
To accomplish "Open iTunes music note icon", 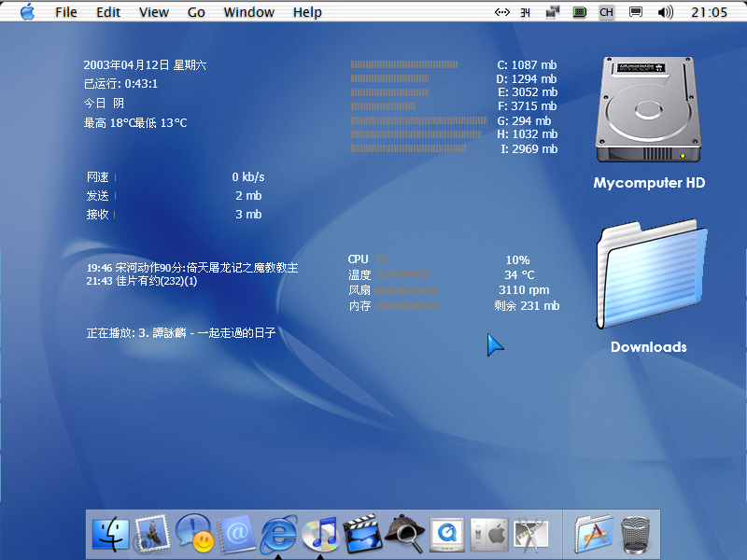I will click(x=320, y=534).
